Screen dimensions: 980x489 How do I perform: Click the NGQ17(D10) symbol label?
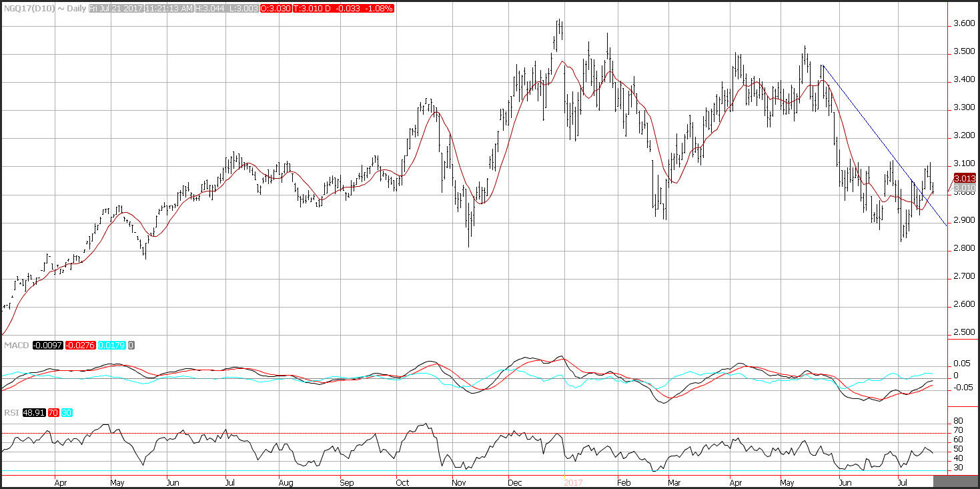[x=26, y=9]
